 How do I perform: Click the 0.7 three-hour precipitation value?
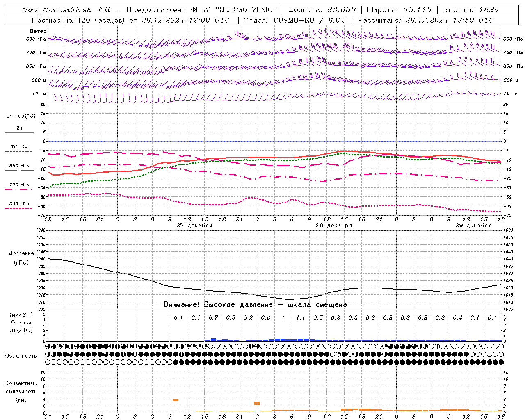(213, 317)
